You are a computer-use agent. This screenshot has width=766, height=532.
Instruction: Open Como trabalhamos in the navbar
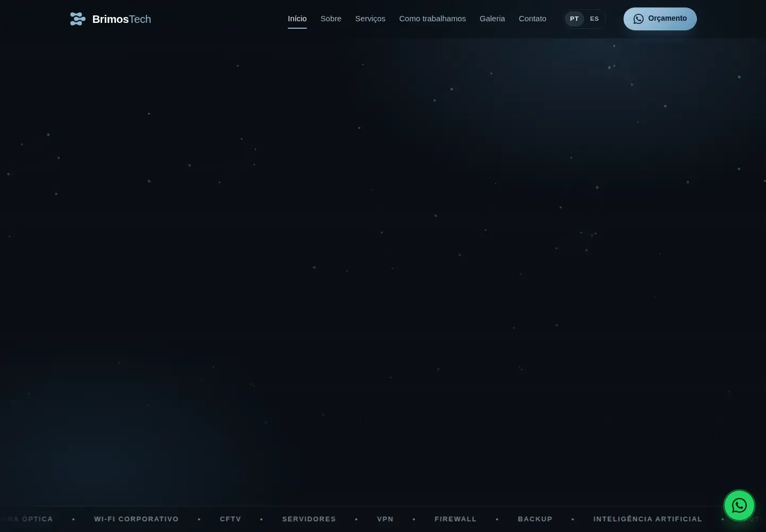432,19
